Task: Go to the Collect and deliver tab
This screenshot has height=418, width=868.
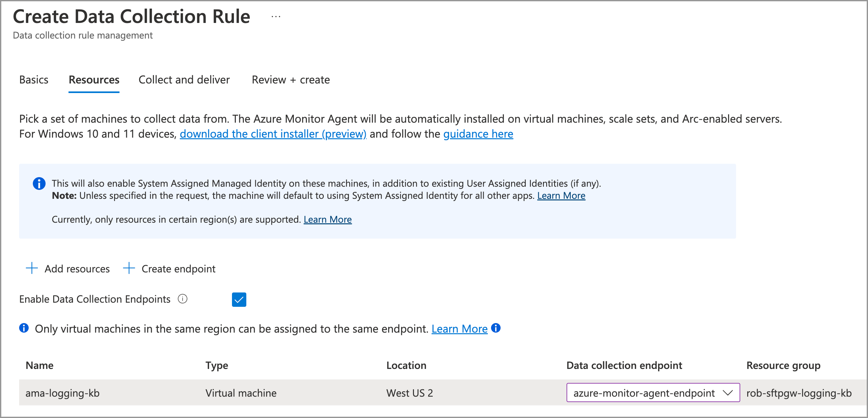Action: [x=184, y=80]
